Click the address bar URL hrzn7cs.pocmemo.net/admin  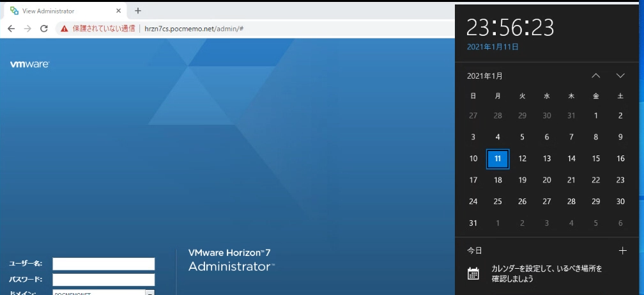click(194, 28)
